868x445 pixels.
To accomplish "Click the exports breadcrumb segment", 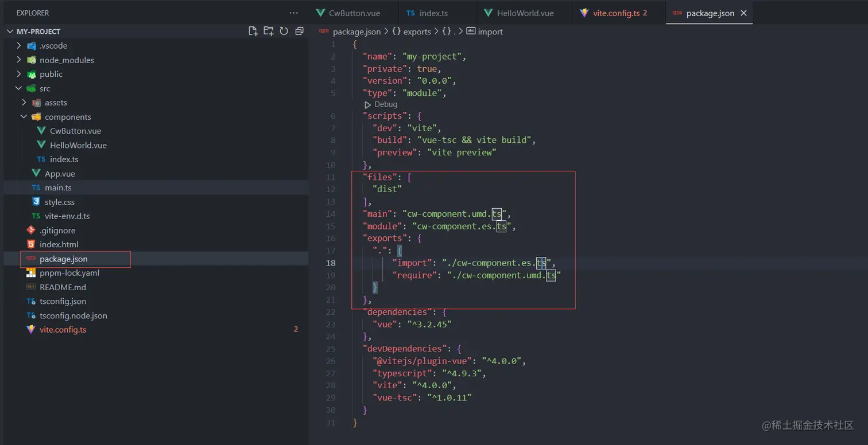I will (417, 32).
